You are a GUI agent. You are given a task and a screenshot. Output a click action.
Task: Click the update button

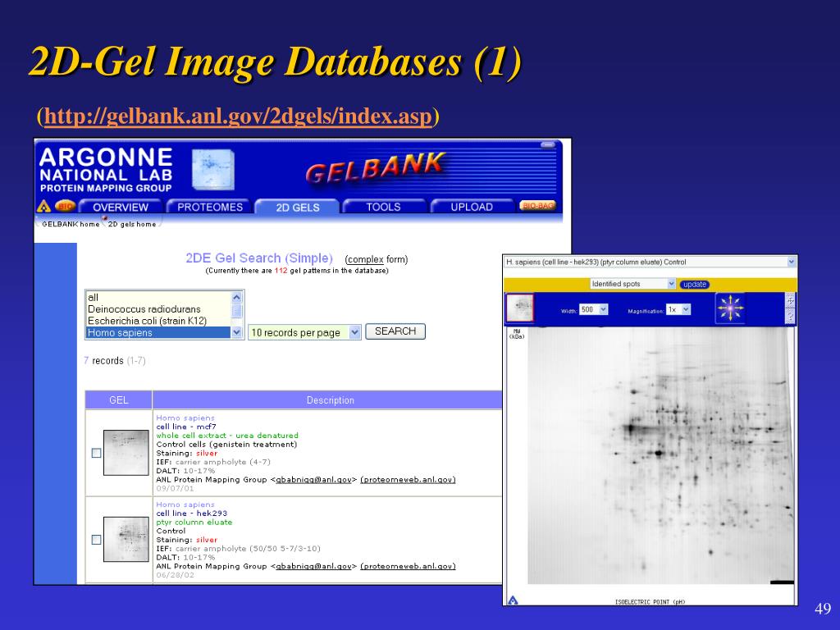click(x=695, y=285)
